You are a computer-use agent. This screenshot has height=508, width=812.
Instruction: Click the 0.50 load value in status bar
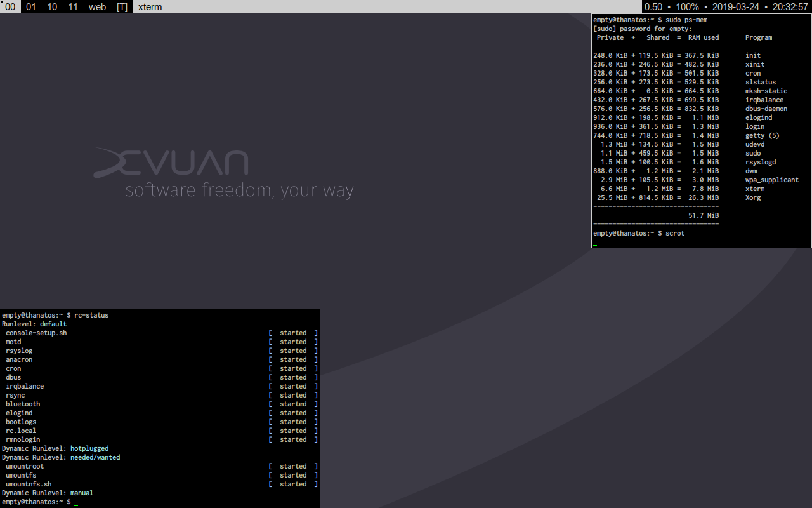click(x=653, y=7)
